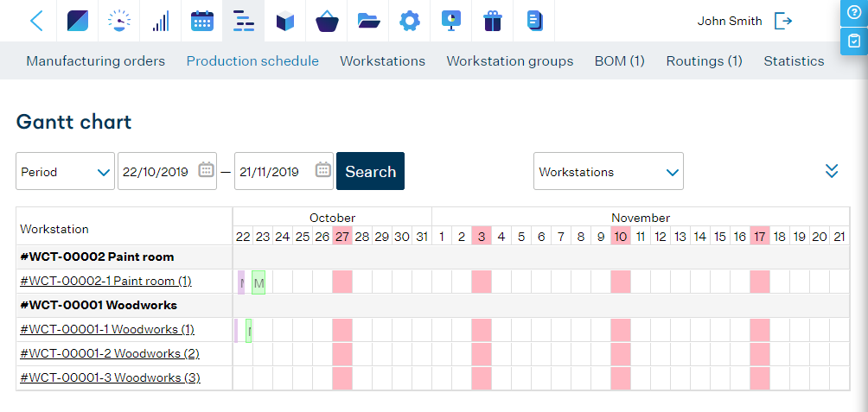868x412 pixels.
Task: Click the Search button
Action: pos(370,171)
